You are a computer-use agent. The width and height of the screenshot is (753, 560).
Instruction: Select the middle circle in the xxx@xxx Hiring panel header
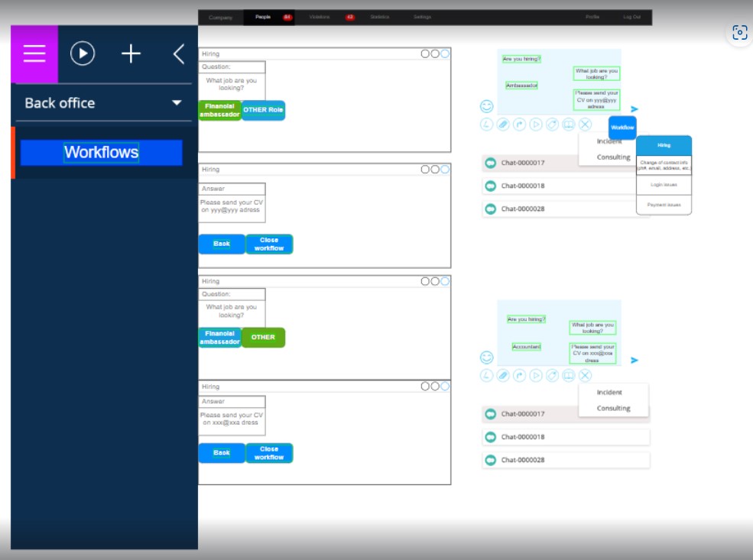(x=435, y=387)
